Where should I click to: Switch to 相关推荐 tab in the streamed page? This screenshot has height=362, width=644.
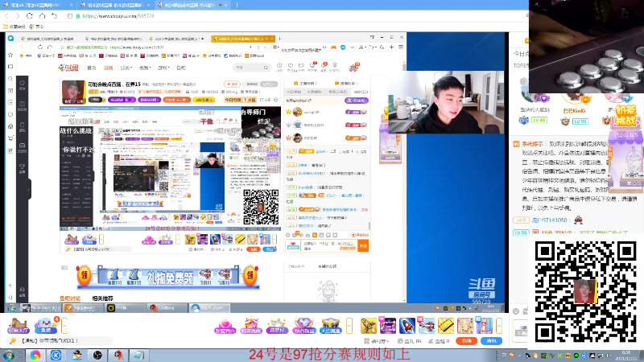click(x=102, y=298)
